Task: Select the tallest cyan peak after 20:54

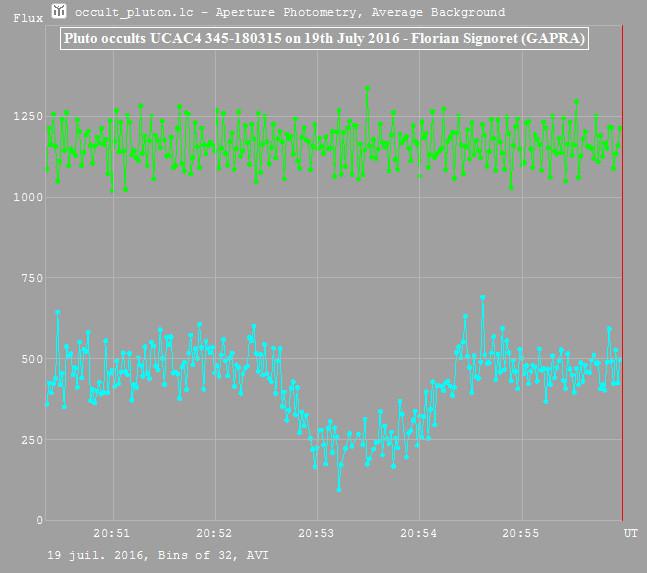Action: (483, 297)
